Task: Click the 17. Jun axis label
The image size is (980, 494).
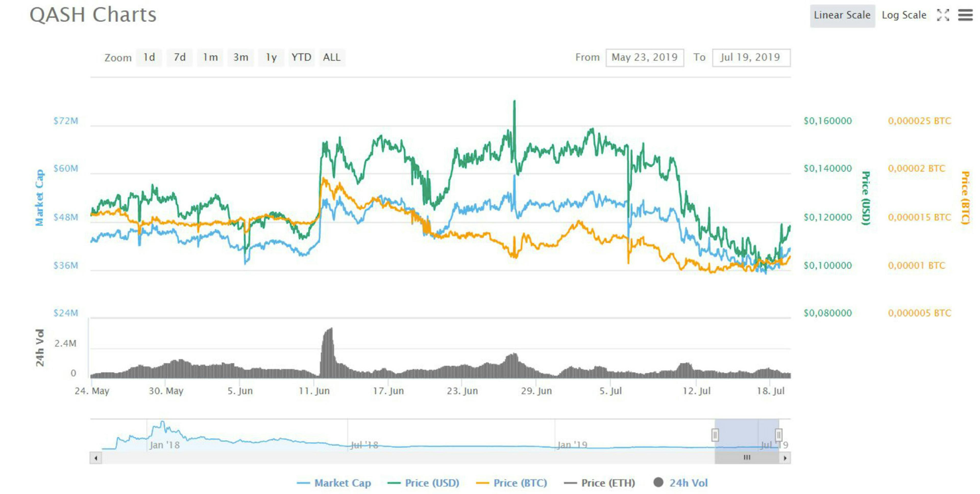Action: pos(388,391)
